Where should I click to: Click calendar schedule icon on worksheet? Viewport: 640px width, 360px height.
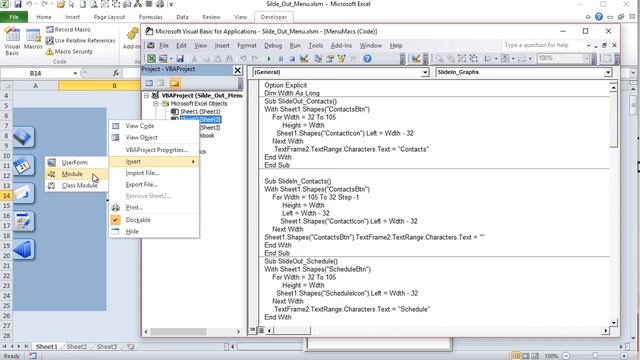click(23, 166)
